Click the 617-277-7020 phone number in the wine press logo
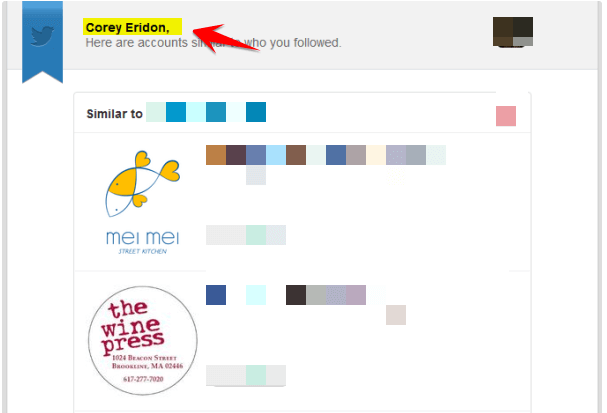Viewport: 607px width, 413px height. (143, 379)
